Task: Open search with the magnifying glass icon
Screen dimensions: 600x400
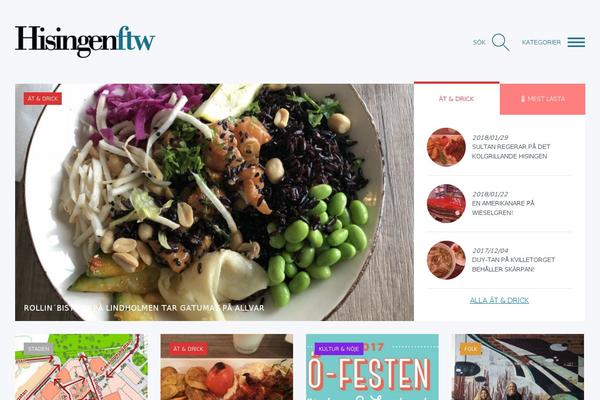Action: click(x=501, y=42)
